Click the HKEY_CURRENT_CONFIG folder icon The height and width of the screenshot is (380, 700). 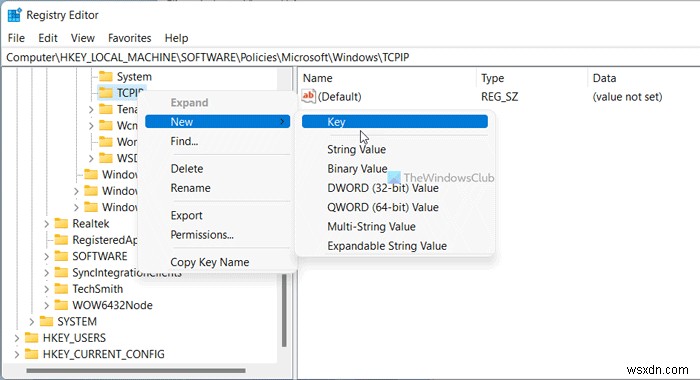(32, 354)
